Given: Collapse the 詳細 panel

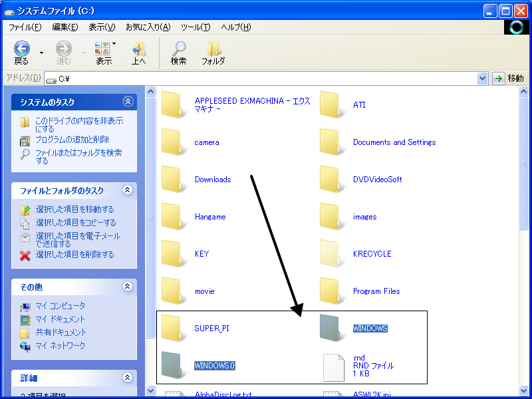Looking at the screenshot, I should 127,377.
